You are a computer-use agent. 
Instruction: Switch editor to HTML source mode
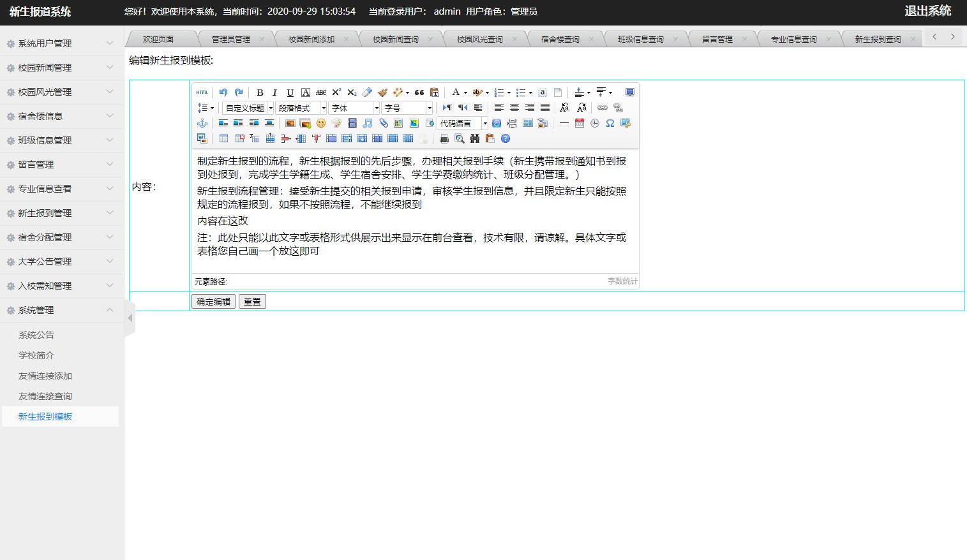click(x=202, y=92)
